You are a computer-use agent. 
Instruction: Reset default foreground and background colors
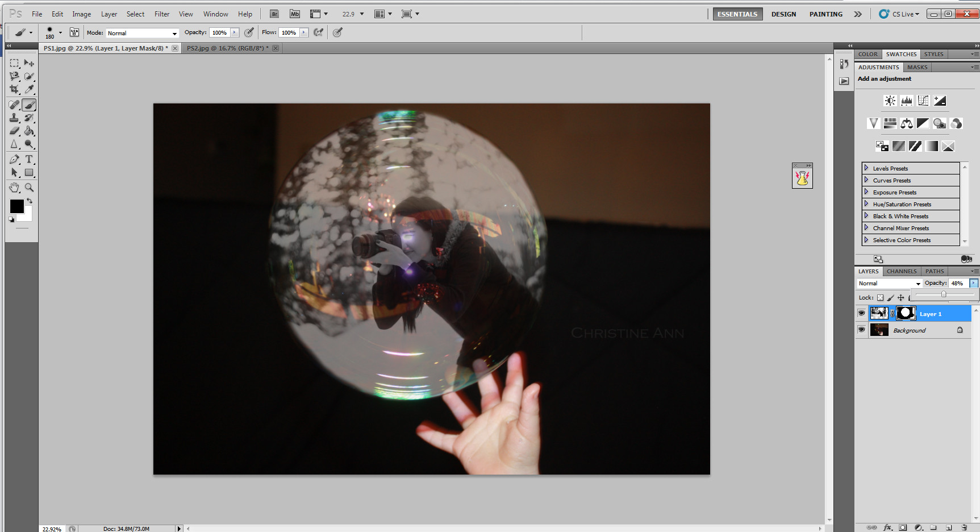coord(11,219)
